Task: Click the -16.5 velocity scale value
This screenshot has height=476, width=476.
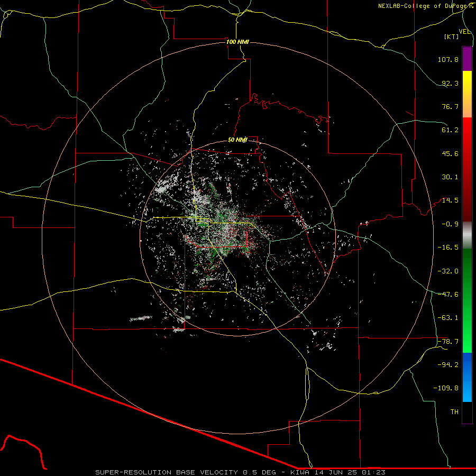Action: 448,248
